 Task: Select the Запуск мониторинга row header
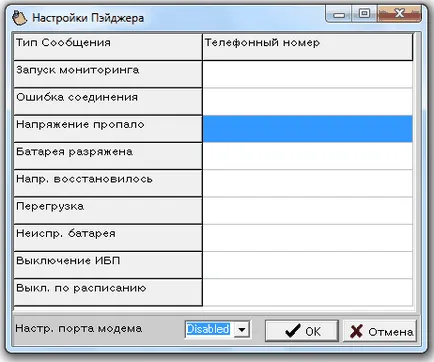tap(108, 74)
